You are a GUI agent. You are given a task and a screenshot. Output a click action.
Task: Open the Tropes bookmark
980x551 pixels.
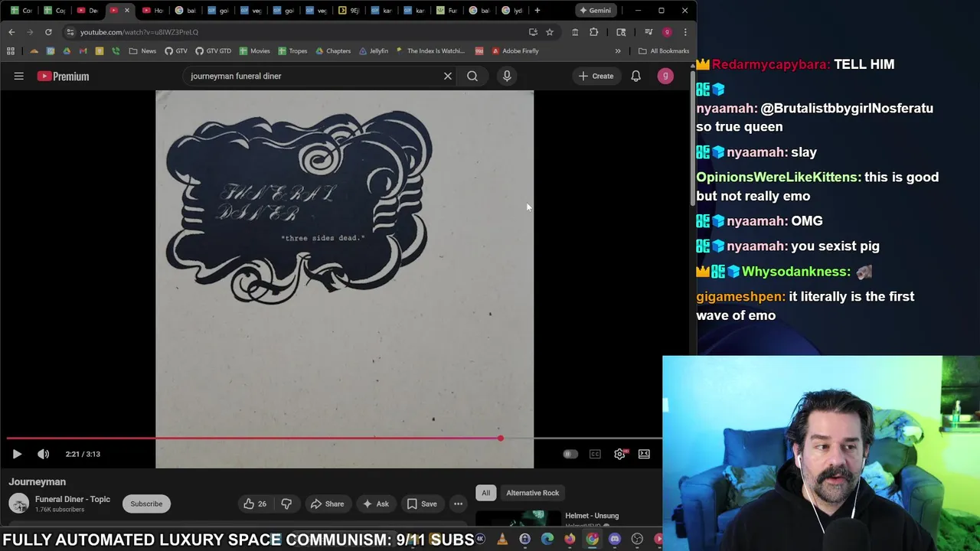click(x=292, y=51)
